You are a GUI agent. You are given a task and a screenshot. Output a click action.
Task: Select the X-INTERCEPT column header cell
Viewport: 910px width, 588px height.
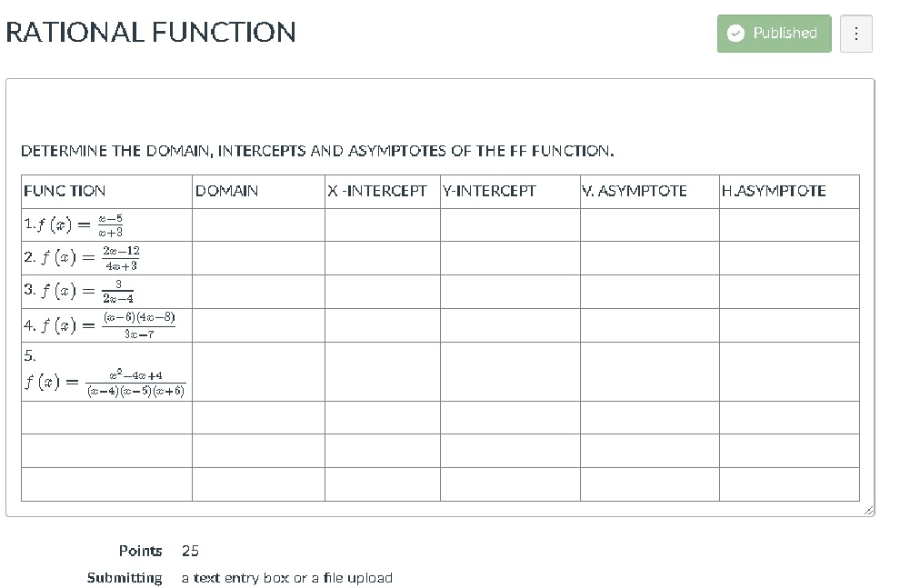[x=381, y=191]
